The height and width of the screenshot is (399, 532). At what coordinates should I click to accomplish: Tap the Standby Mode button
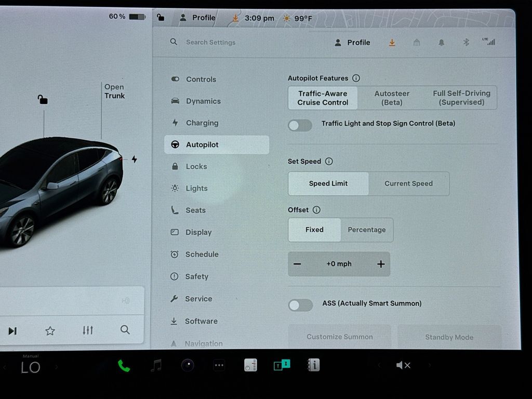(x=449, y=337)
